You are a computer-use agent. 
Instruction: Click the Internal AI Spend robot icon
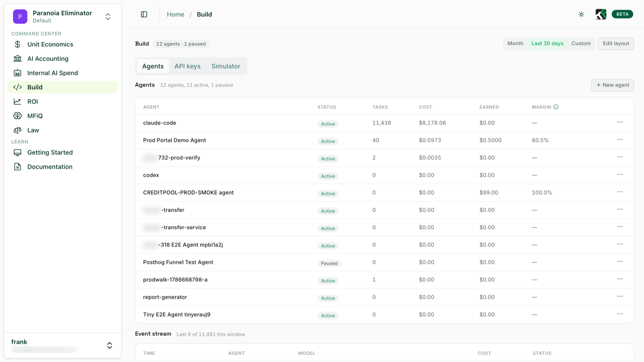pyautogui.click(x=17, y=73)
